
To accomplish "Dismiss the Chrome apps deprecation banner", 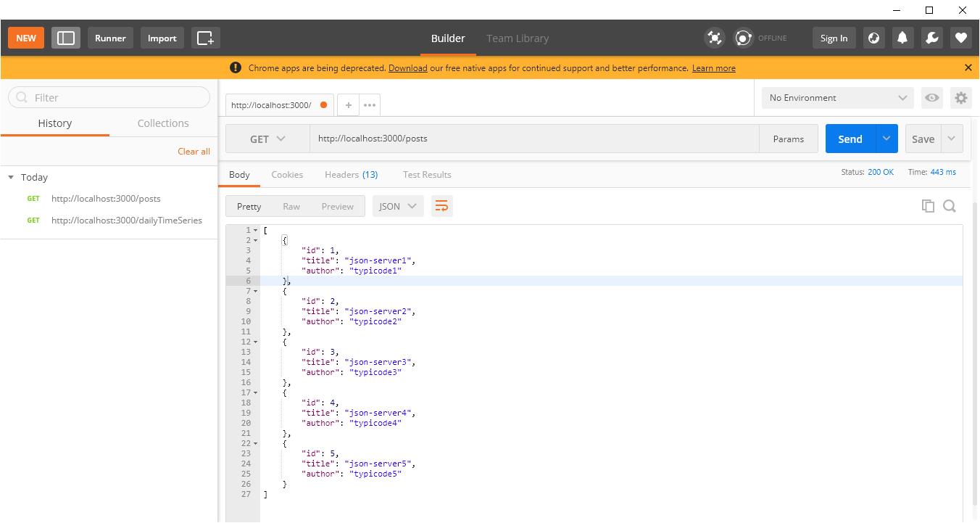I will coord(968,67).
